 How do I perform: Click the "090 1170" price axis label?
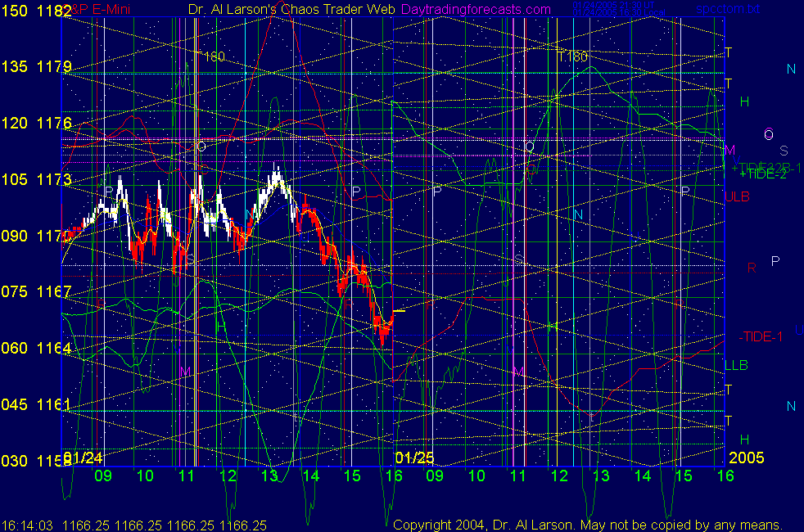tap(36, 236)
